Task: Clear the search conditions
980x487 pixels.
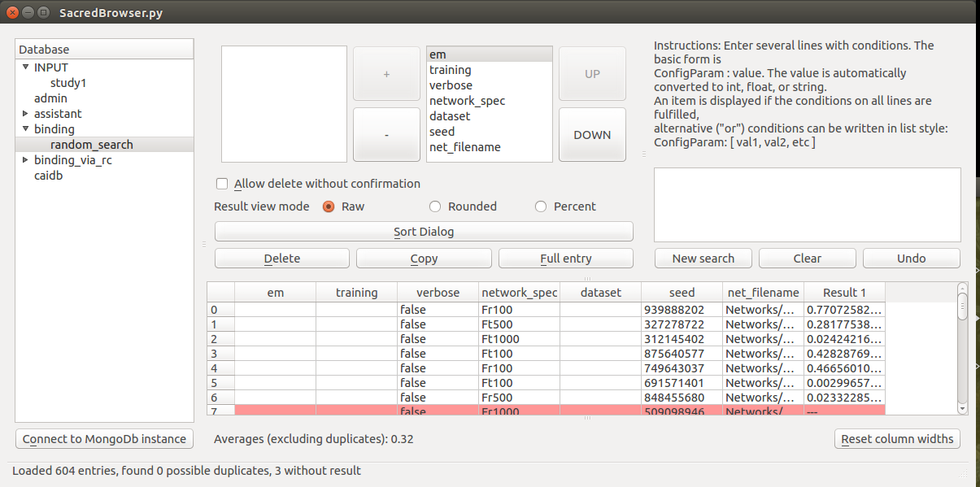Action: pos(808,259)
